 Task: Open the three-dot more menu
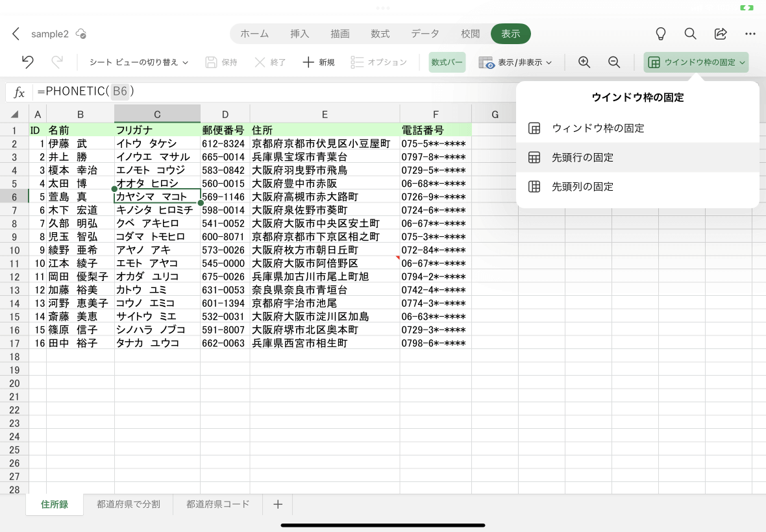coord(750,34)
